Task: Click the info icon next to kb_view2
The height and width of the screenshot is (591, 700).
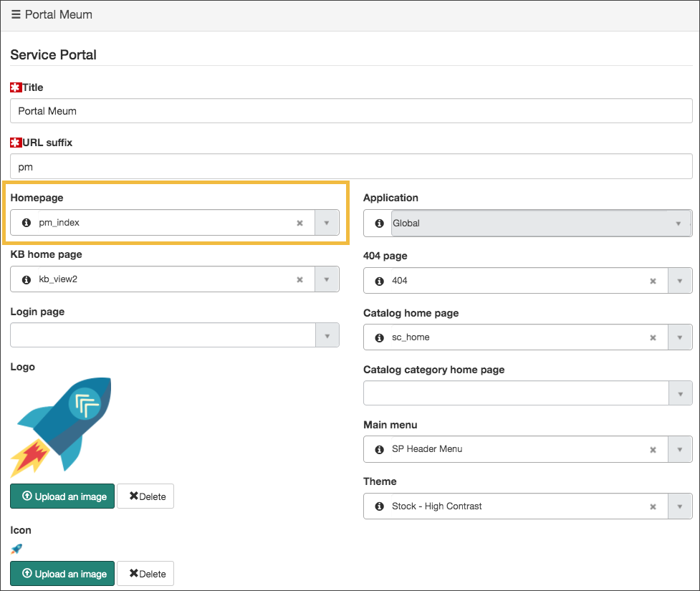Action: (x=26, y=279)
